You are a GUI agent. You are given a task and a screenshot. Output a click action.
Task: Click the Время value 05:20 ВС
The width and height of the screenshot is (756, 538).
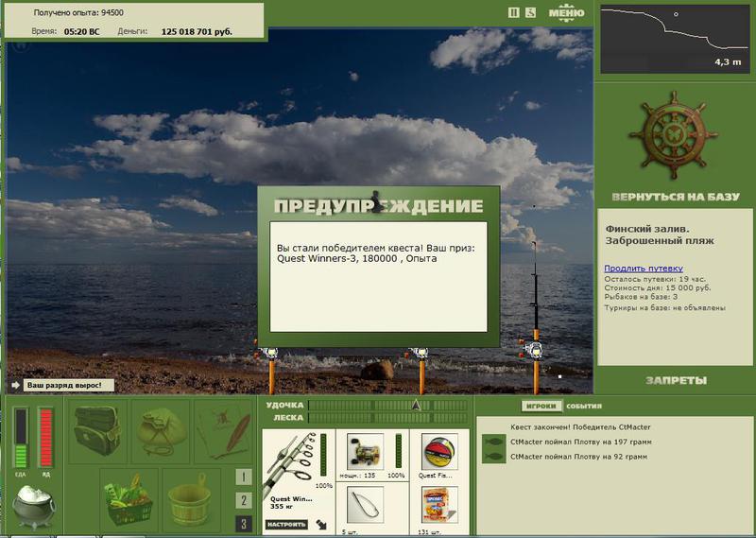(81, 32)
